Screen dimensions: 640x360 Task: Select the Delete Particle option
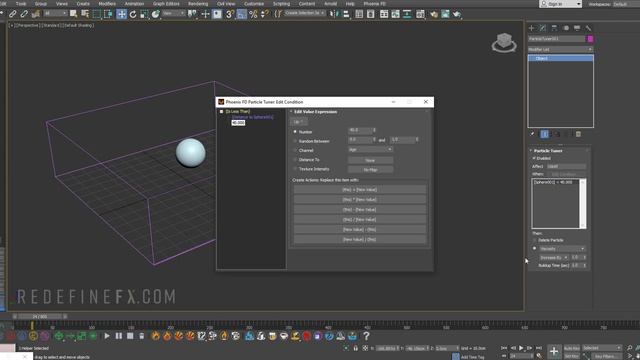(535, 240)
